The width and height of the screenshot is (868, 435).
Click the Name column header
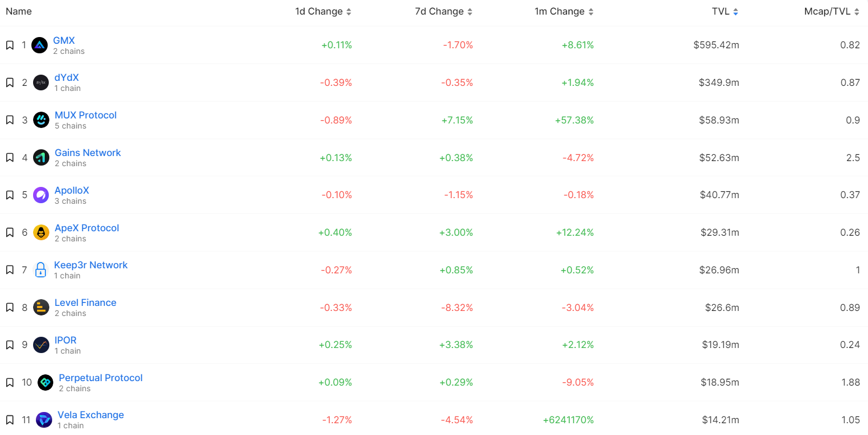click(x=19, y=11)
